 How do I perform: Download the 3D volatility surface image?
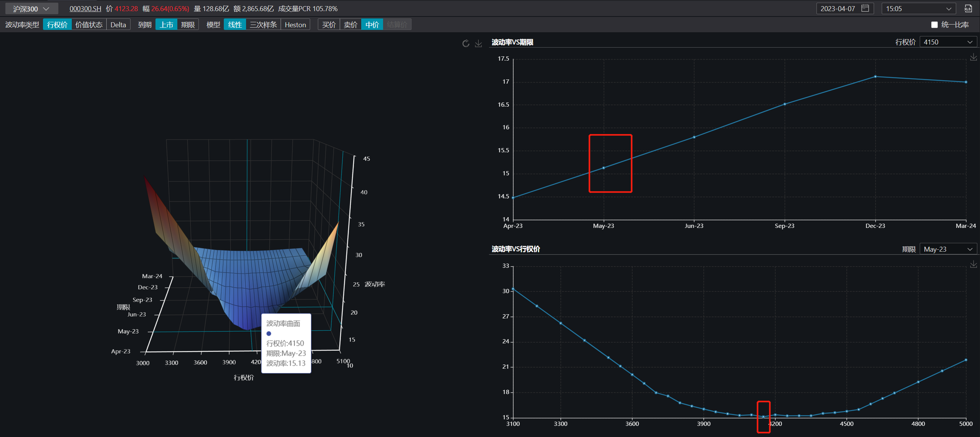(478, 43)
